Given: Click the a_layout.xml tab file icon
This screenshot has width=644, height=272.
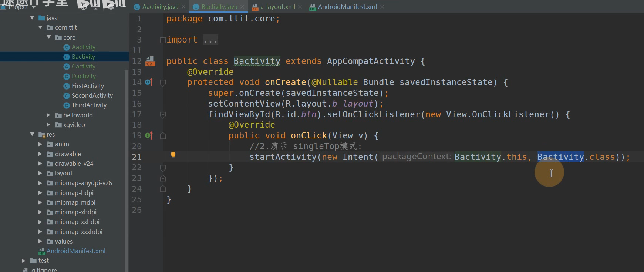Looking at the screenshot, I should (255, 7).
